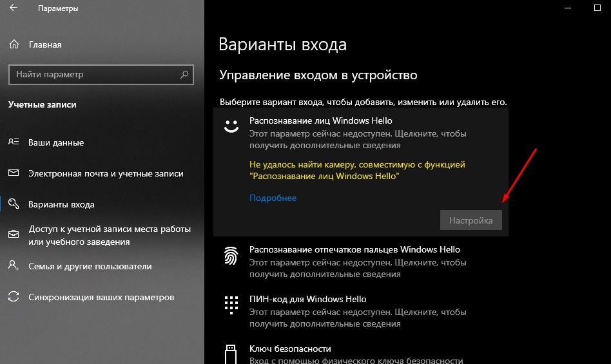Open Электронная почта и учетные записи
Image resolution: width=611 pixels, height=364 pixels.
pyautogui.click(x=106, y=173)
